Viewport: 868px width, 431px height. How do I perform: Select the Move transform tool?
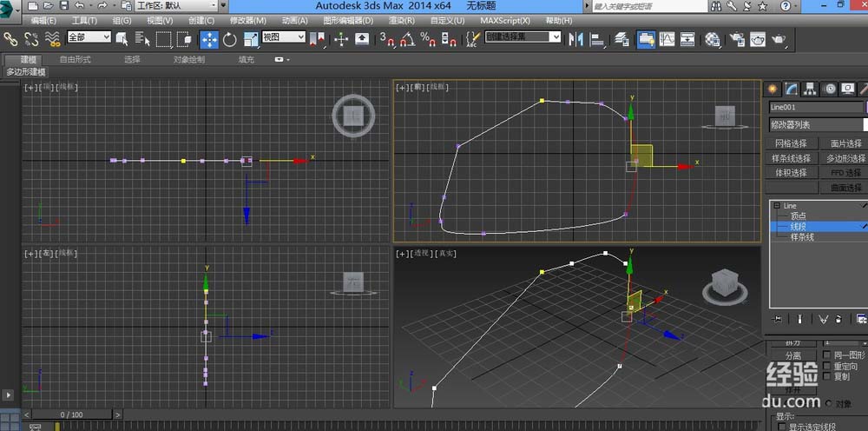tap(209, 39)
